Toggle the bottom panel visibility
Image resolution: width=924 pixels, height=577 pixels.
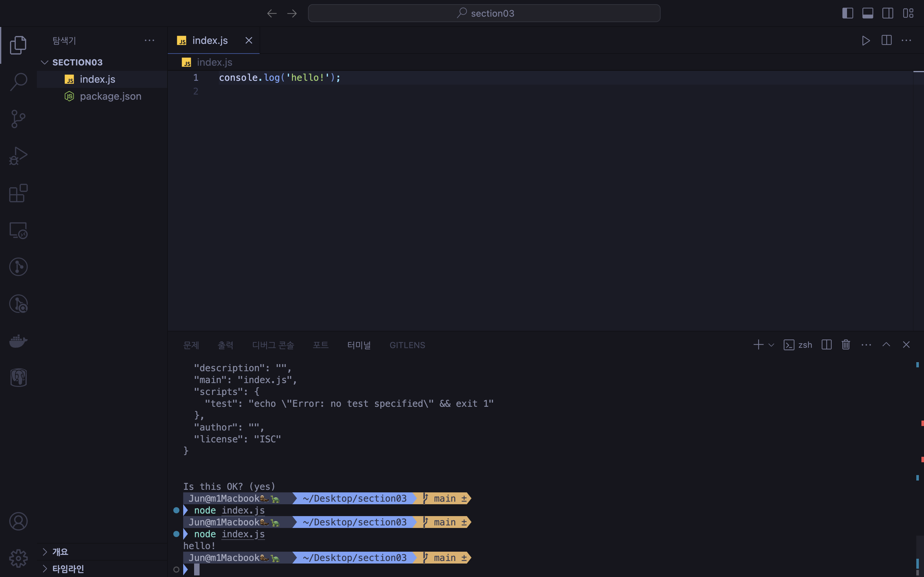pyautogui.click(x=868, y=13)
